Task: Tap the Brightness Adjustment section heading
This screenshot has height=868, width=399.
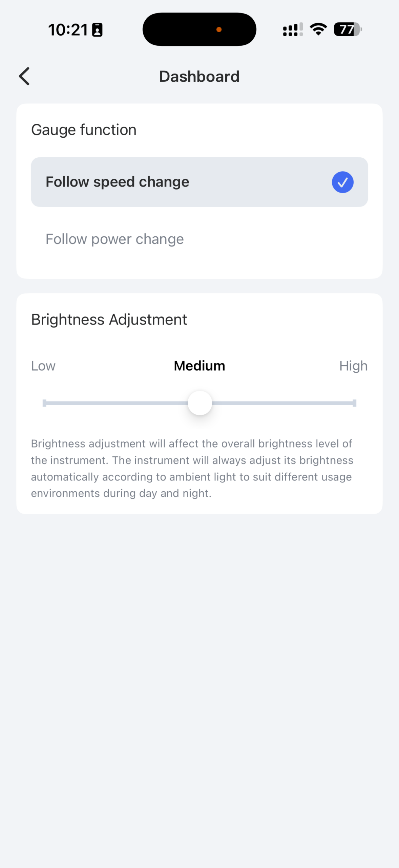Action: 109,319
